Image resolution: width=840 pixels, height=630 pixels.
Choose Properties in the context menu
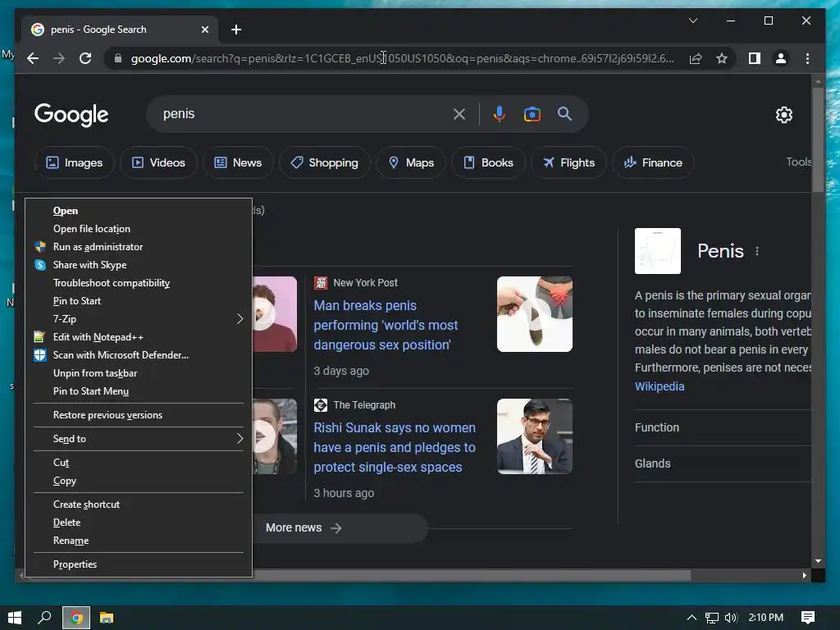pyautogui.click(x=138, y=564)
